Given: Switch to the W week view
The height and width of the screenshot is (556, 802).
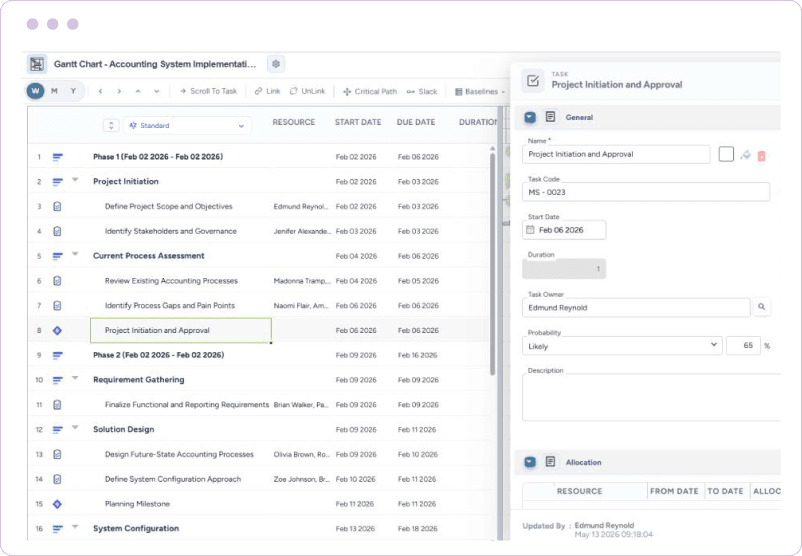Looking at the screenshot, I should (35, 91).
